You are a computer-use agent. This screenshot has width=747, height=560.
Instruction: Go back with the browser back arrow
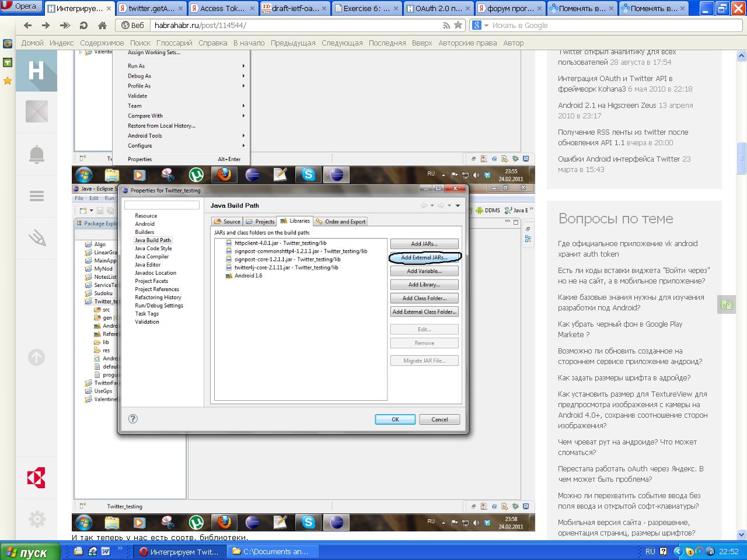coord(27,26)
